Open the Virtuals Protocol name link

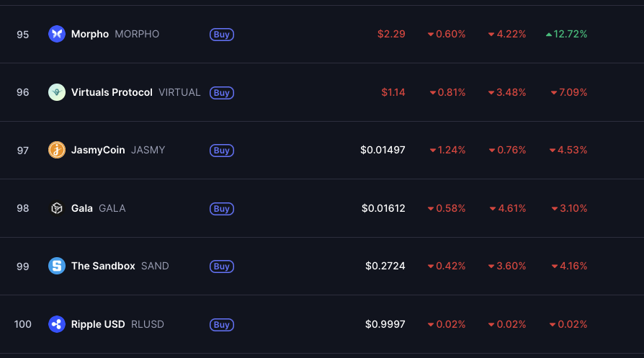[112, 92]
